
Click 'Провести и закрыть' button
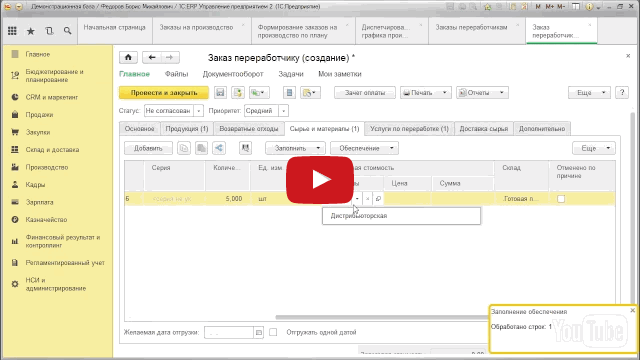coord(164,93)
